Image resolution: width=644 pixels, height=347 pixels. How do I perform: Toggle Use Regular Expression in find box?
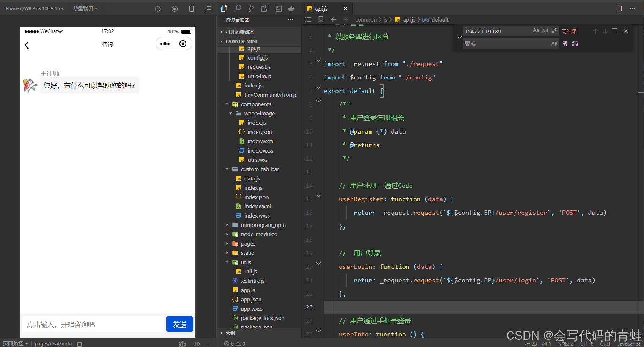point(554,31)
